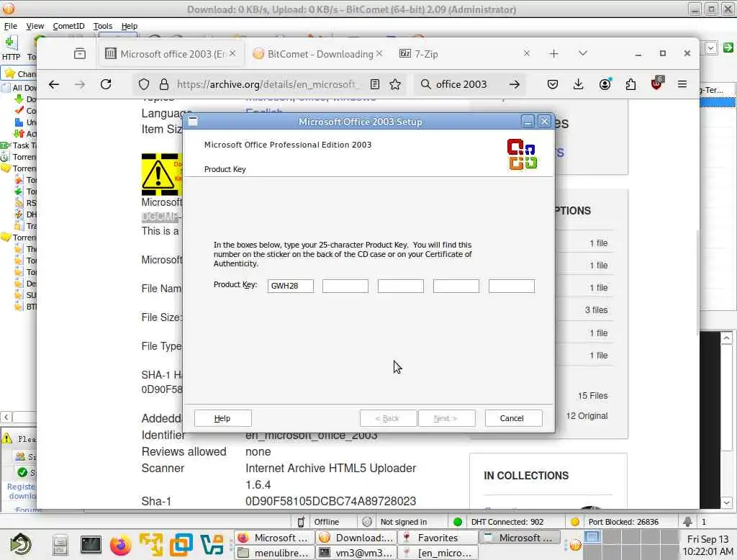
Task: Bookmark this page with the star icon
Action: [395, 84]
